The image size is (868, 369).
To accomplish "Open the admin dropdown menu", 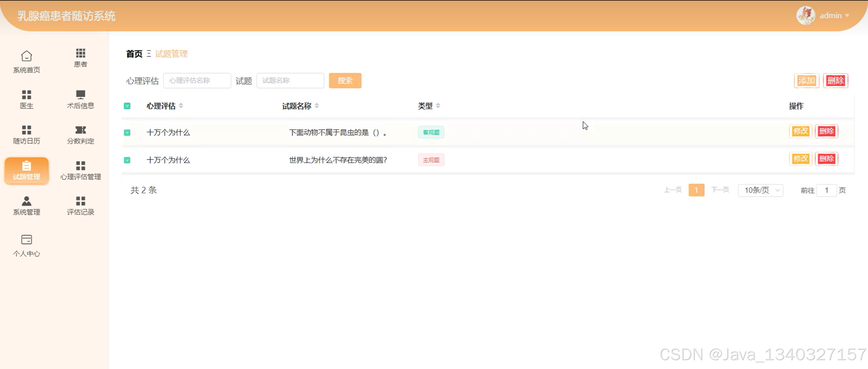I will click(834, 16).
